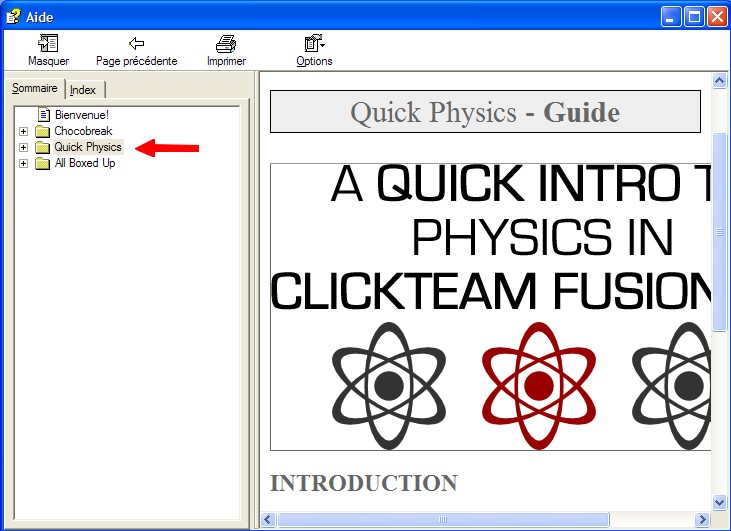Image resolution: width=731 pixels, height=531 pixels.
Task: Click the red atom image
Action: coord(538,386)
